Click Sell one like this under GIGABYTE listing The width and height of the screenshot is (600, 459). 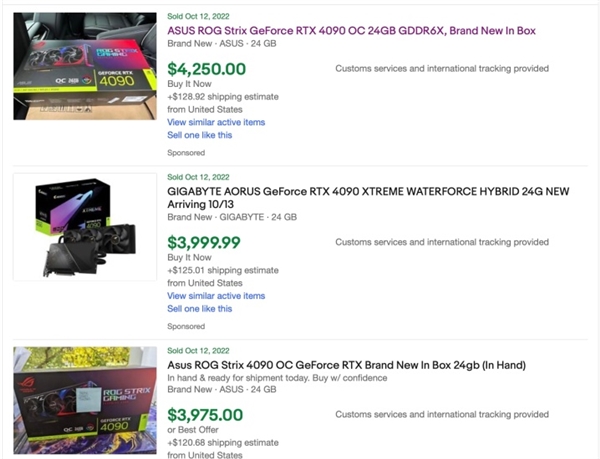[200, 309]
